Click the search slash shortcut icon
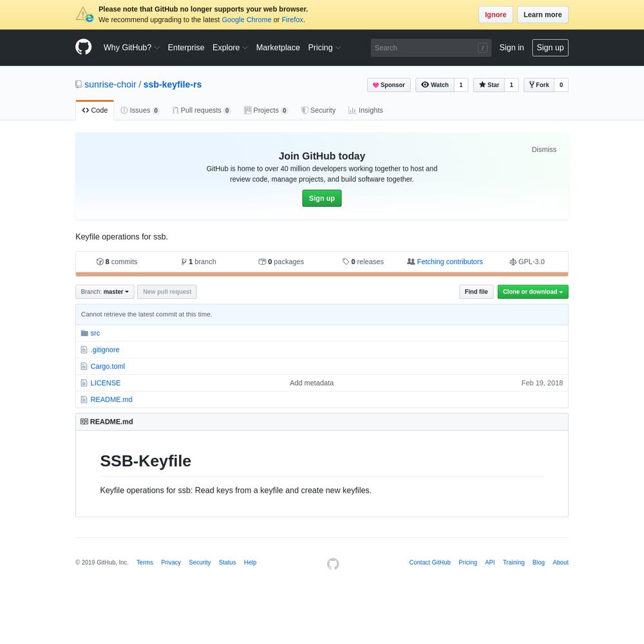The image size is (644, 644). [482, 48]
